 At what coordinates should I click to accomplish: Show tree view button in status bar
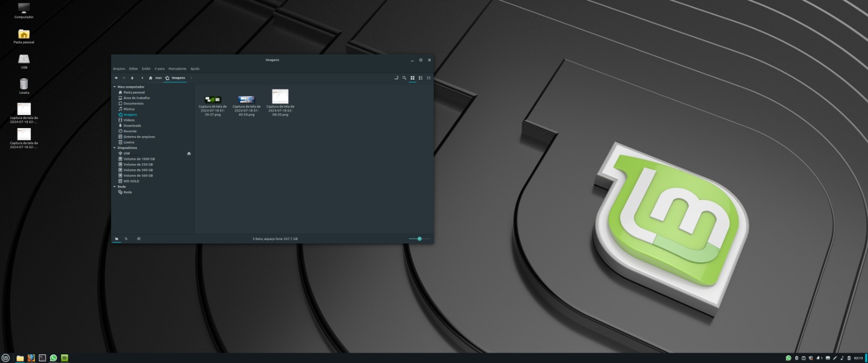click(x=126, y=239)
